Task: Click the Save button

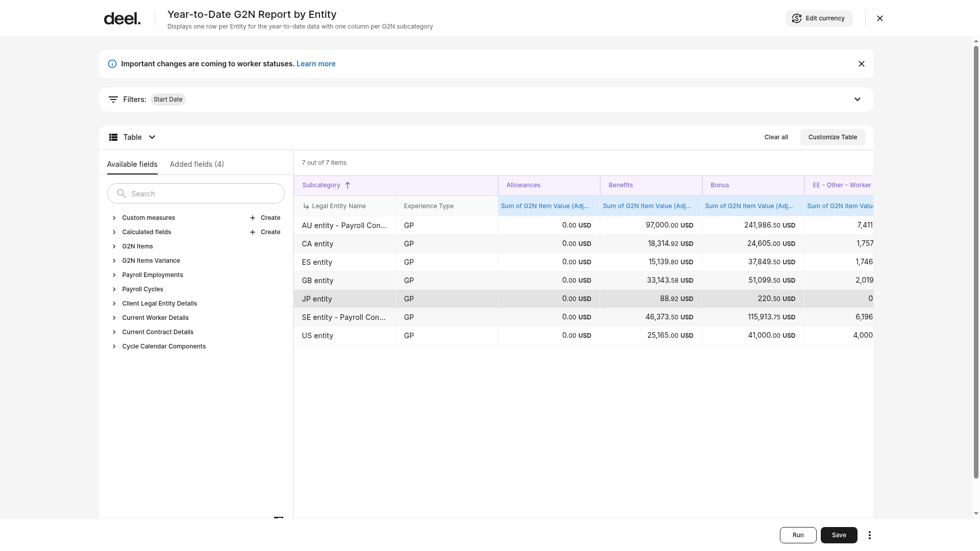Action: [x=839, y=535]
